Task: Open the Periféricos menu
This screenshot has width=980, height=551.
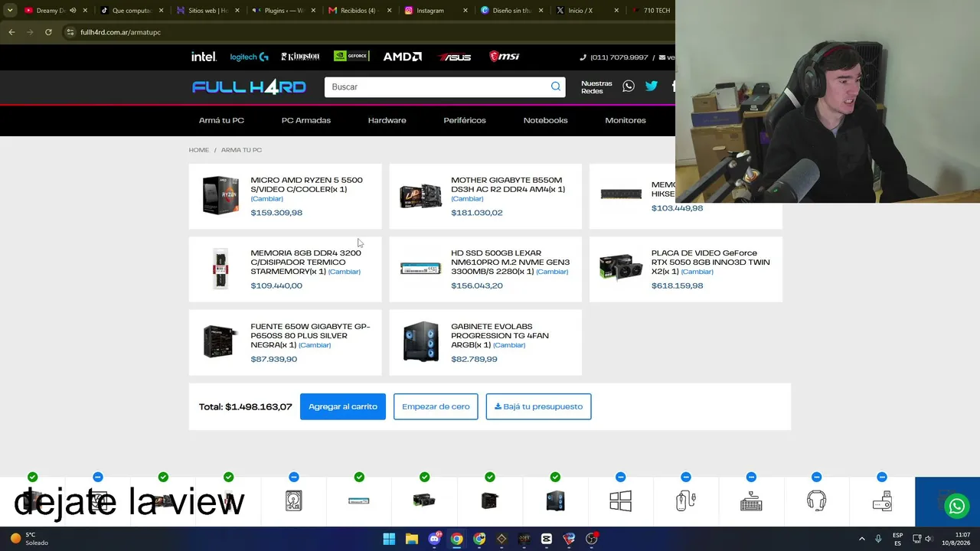Action: click(465, 120)
